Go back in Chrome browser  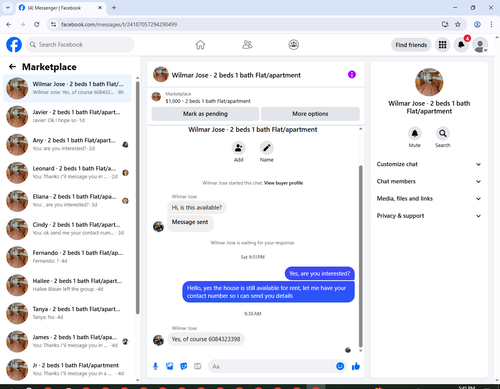point(9,24)
